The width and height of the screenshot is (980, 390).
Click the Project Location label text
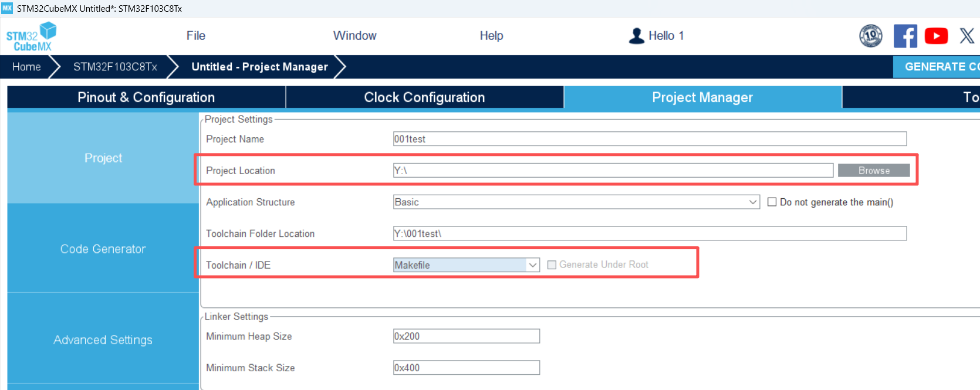pyautogui.click(x=241, y=171)
